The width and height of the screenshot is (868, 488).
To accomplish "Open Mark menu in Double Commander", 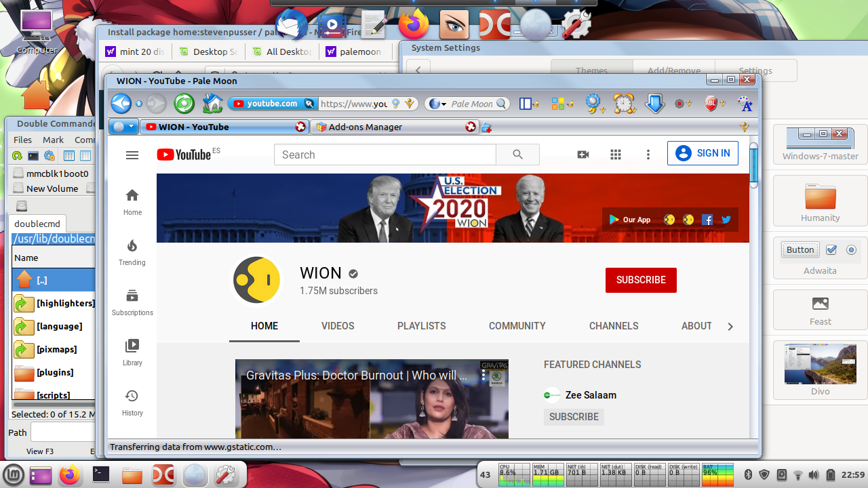I will 53,140.
